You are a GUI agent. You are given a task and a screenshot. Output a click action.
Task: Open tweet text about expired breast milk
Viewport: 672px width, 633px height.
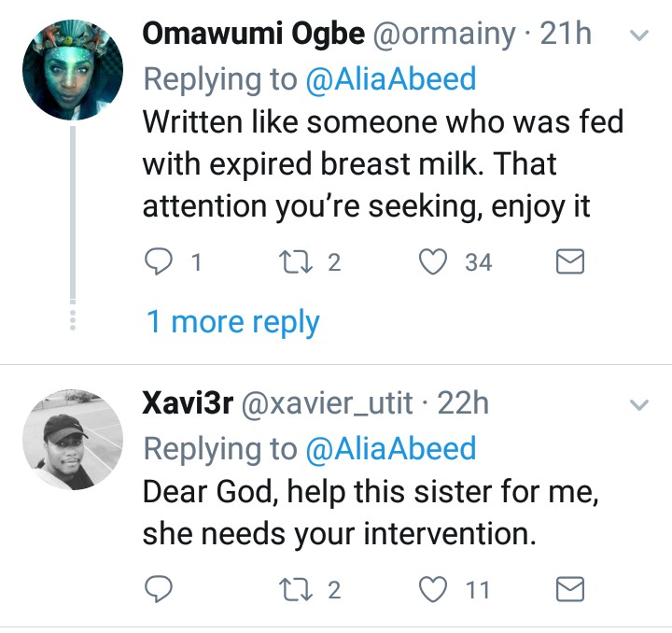coord(383,164)
